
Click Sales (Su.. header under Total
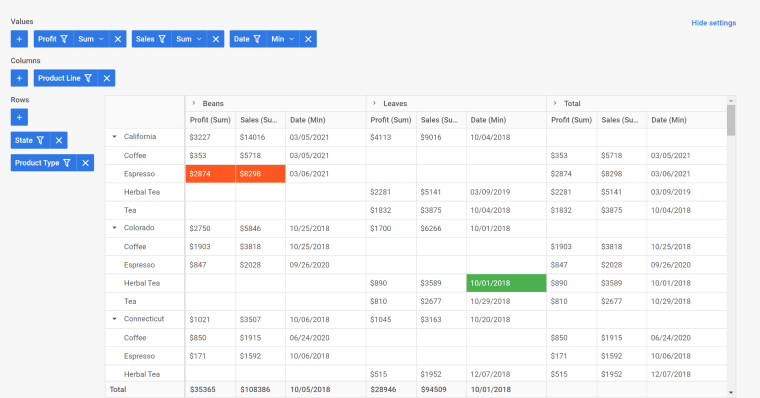(622, 120)
